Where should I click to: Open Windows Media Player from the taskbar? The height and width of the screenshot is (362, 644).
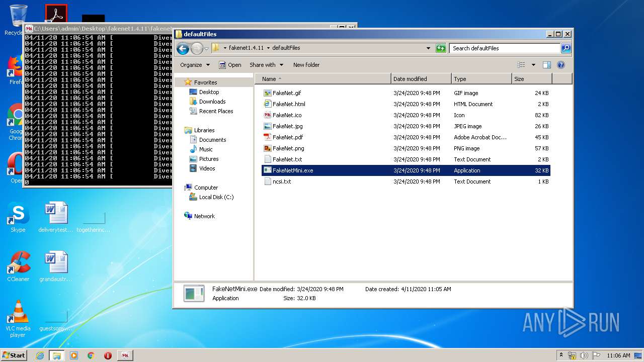pos(74,355)
